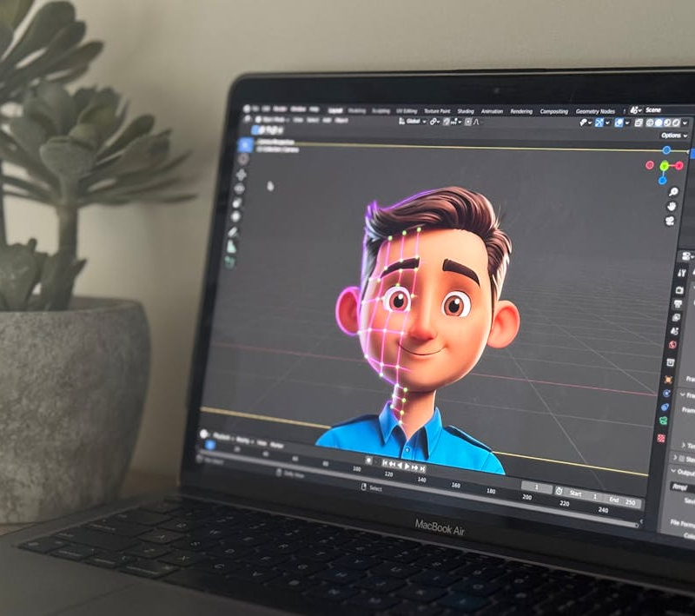Switch to the Shading workspace tab
This screenshot has height=616, width=695.
pyautogui.click(x=466, y=111)
